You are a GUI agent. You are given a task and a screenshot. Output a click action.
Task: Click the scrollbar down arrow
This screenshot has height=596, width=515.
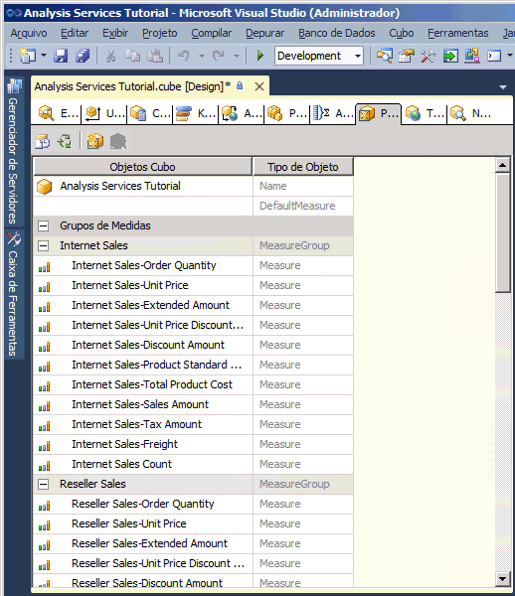click(502, 579)
